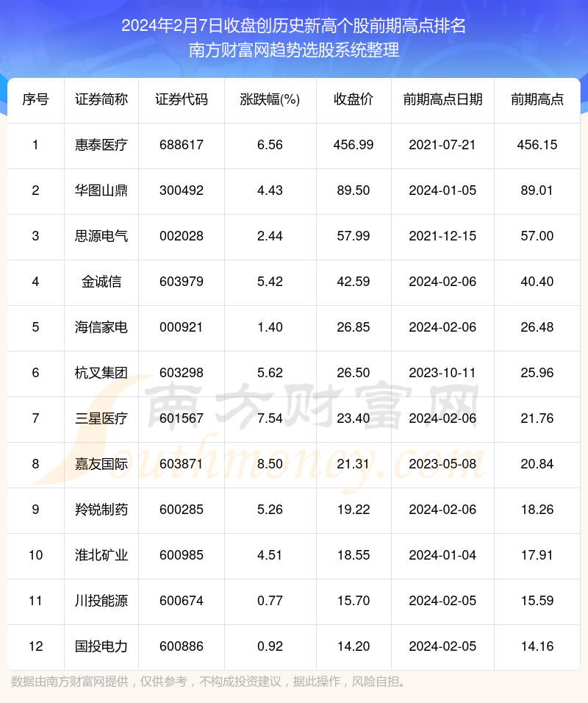This screenshot has width=588, height=703.
Task: Click stock code 600674
Action: [182, 600]
